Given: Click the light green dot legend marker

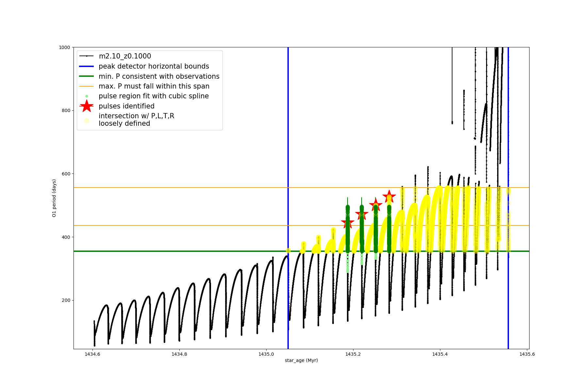Looking at the screenshot, I should [x=87, y=96].
